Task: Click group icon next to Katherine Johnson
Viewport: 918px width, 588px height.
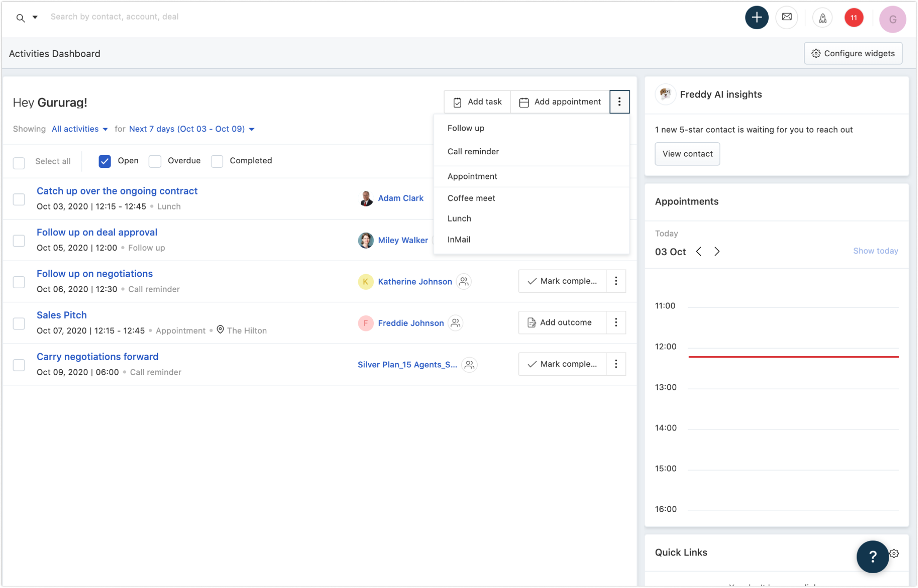Action: [x=464, y=281]
